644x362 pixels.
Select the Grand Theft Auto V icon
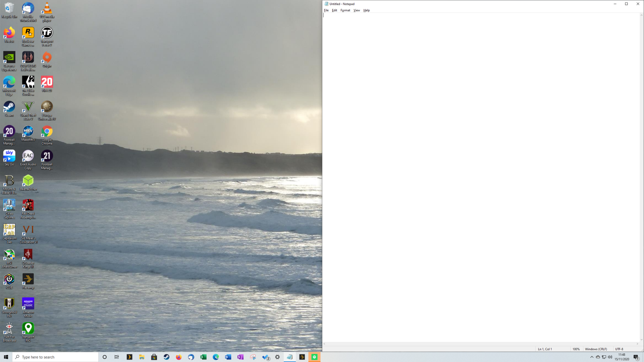click(x=28, y=110)
